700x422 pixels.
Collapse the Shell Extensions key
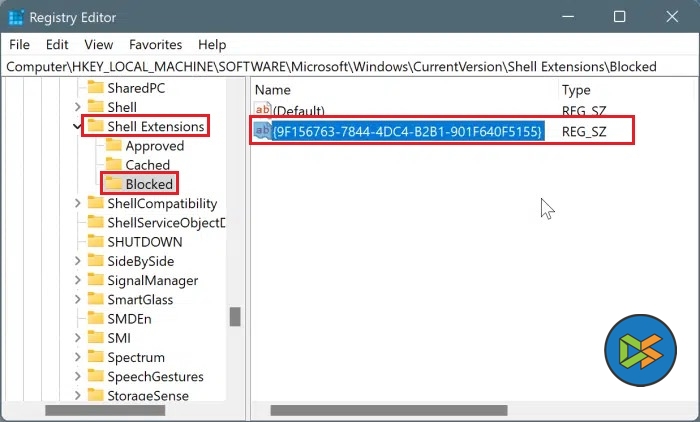77,126
